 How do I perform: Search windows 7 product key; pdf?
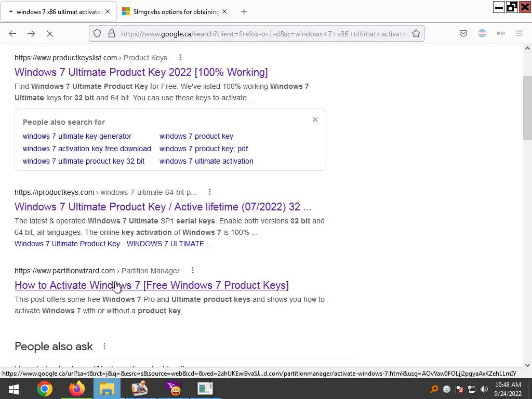(x=204, y=149)
